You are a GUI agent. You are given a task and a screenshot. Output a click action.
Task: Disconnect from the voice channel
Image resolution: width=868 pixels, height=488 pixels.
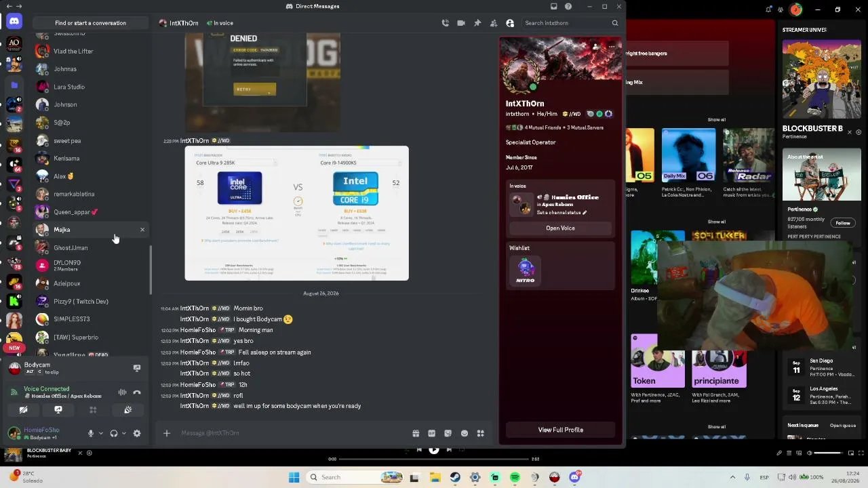(137, 392)
